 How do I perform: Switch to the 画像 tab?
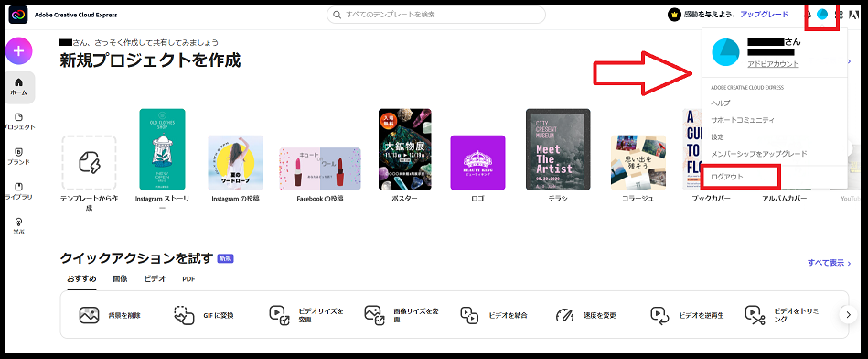point(120,279)
